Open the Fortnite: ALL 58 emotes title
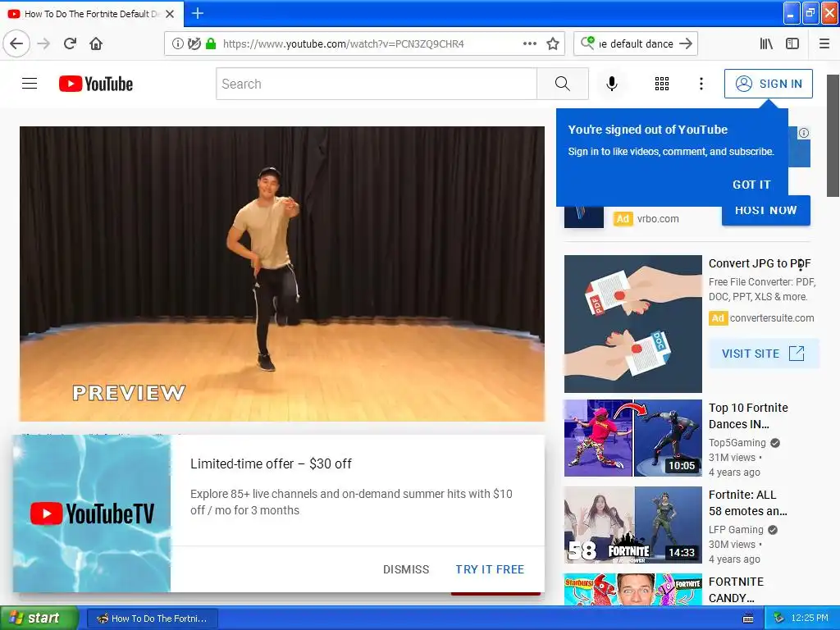This screenshot has width=840, height=630. [748, 503]
